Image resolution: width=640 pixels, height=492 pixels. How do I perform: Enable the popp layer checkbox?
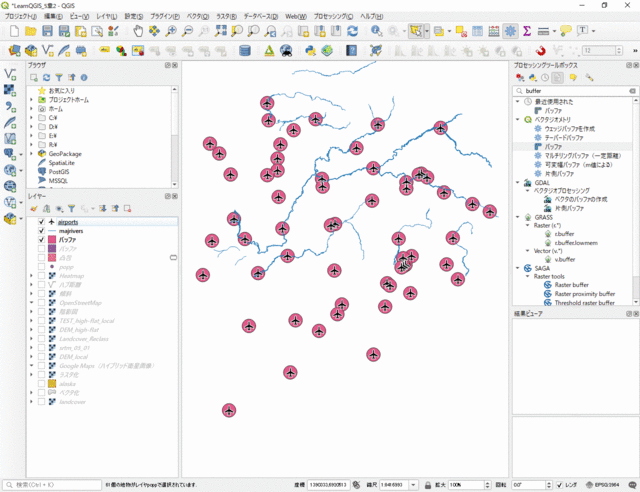(x=41, y=267)
